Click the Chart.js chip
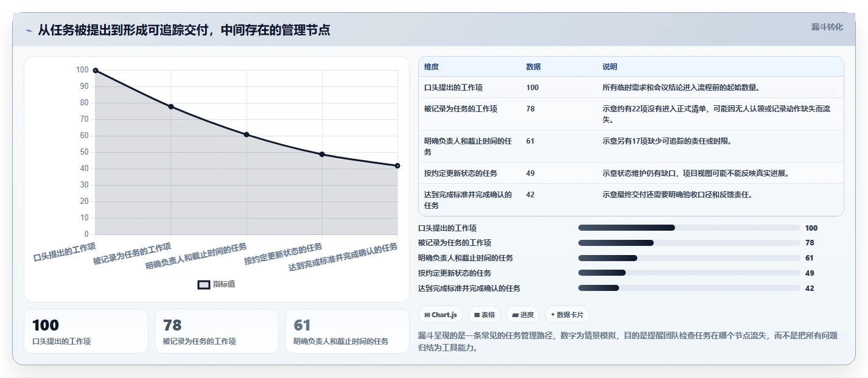The height and width of the screenshot is (378, 868). click(441, 315)
